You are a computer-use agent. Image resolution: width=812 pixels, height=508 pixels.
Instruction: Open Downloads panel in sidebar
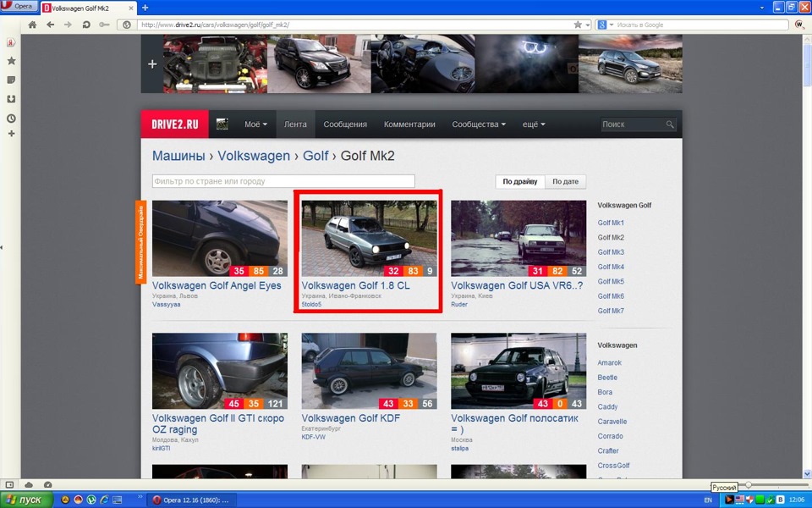coord(11,99)
